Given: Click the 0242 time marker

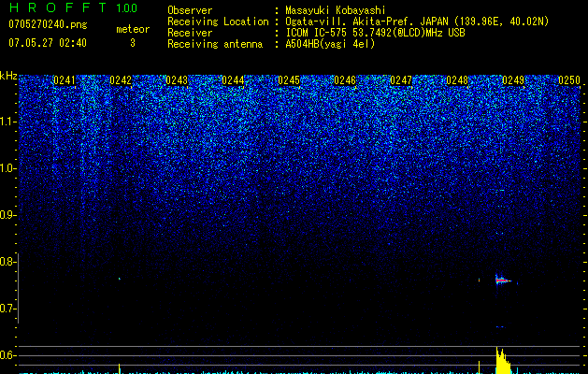Looking at the screenshot, I should pos(121,80).
